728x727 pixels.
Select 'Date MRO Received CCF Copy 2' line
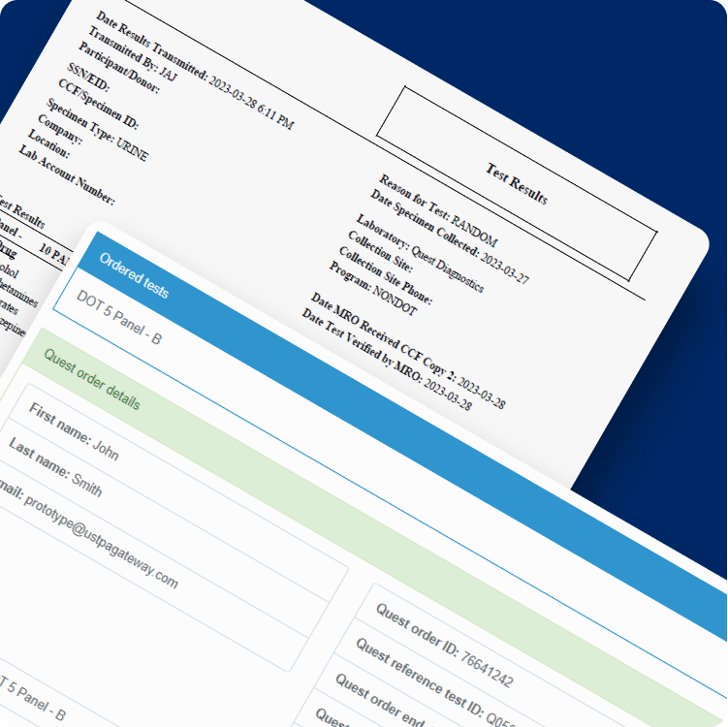(x=408, y=351)
